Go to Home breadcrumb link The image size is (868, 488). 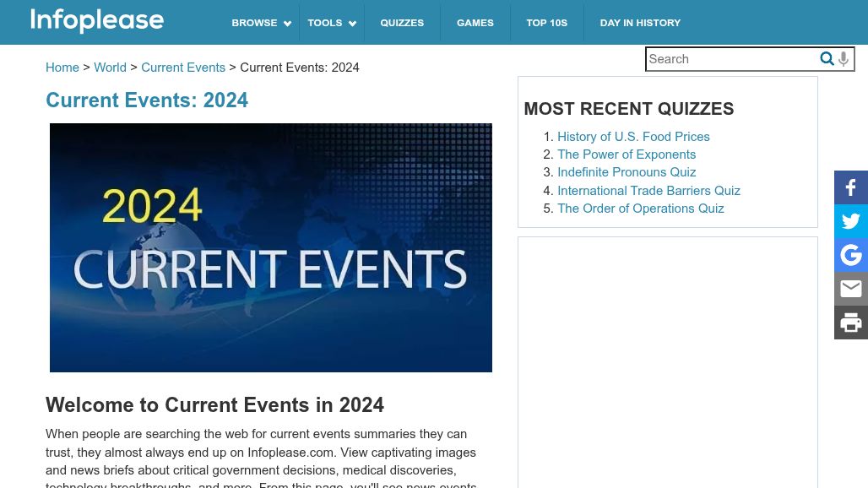62,68
